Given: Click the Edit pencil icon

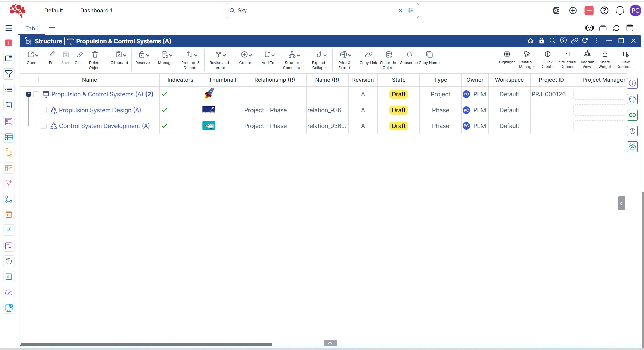Looking at the screenshot, I should click(52, 55).
